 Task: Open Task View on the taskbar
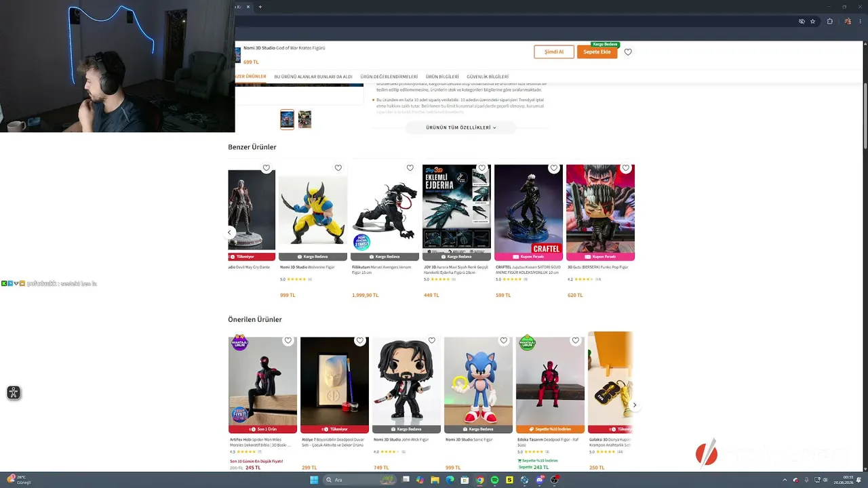(406, 480)
